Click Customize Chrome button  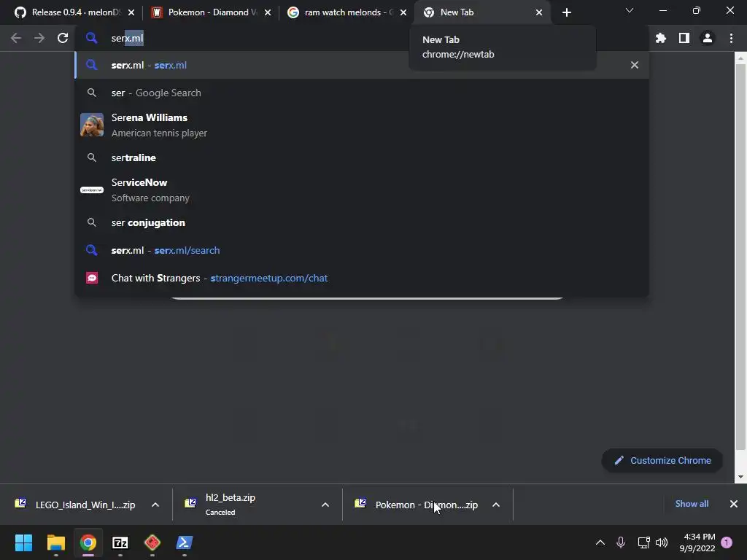pos(662,461)
